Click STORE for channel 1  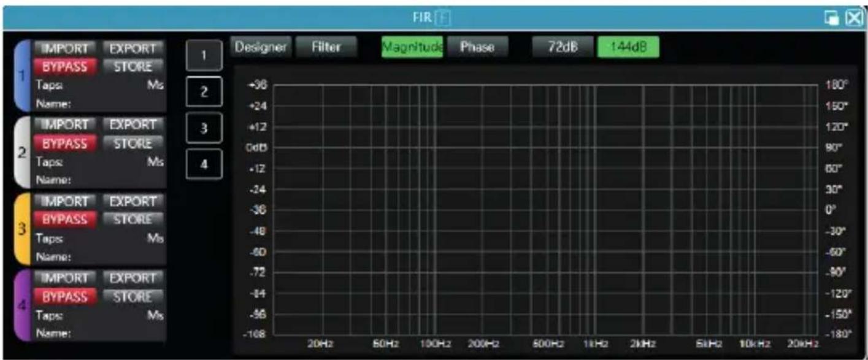click(133, 66)
